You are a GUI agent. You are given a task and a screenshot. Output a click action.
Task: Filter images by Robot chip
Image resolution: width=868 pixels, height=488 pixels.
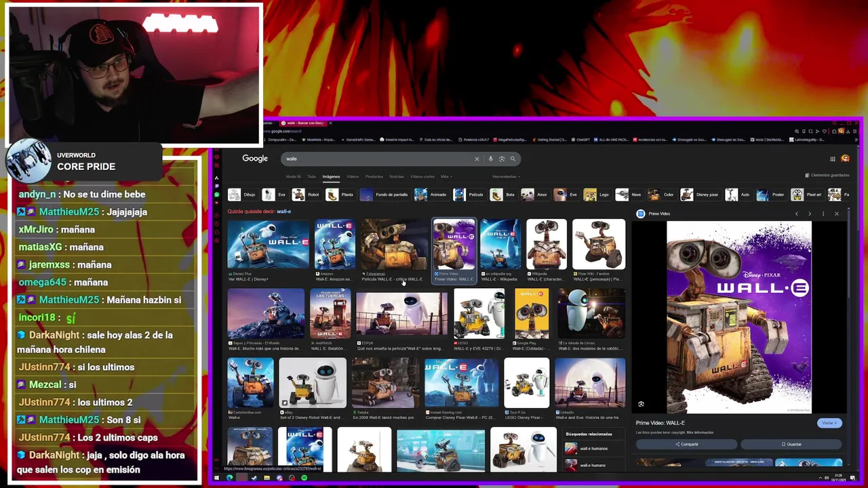pos(307,195)
